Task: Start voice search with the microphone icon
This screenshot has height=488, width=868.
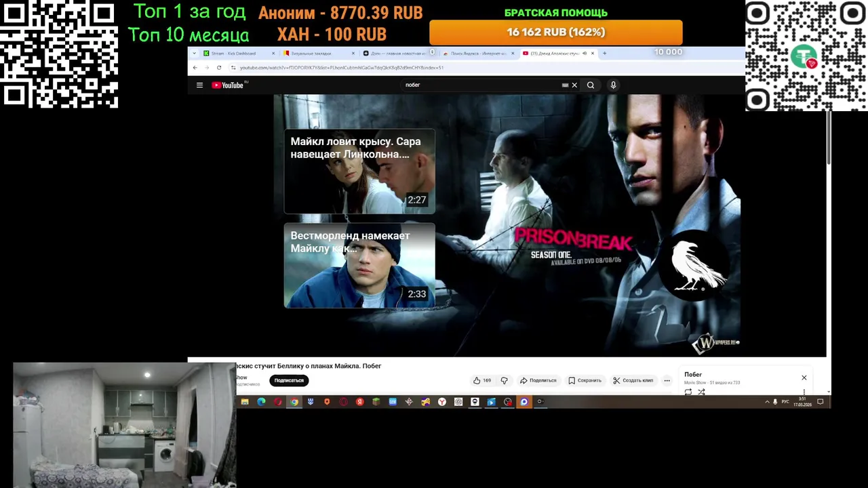Action: point(613,85)
